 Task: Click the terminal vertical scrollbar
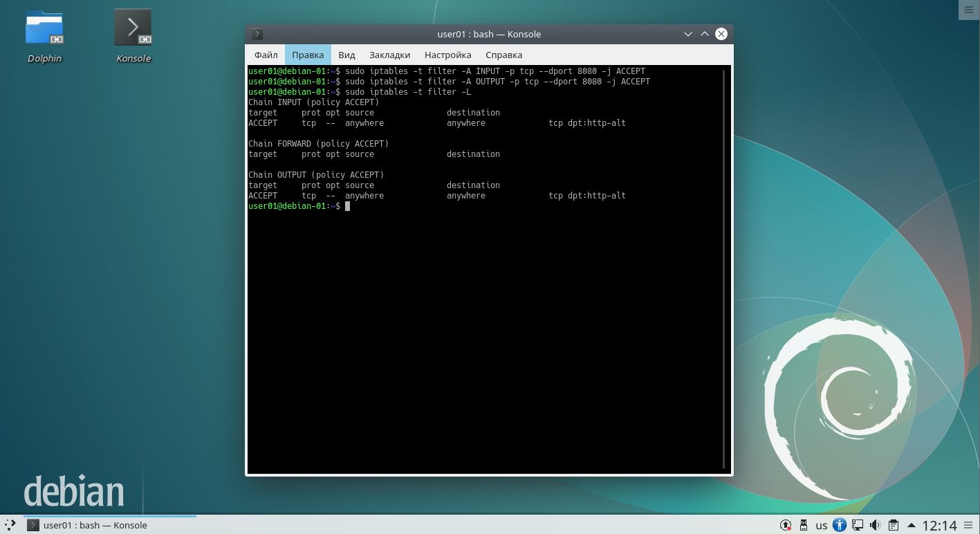(x=723, y=270)
